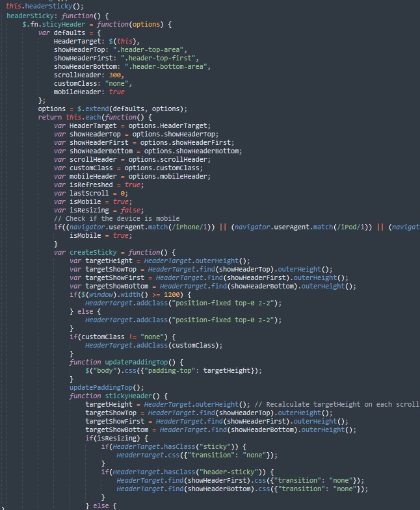420x510 pixels.
Task: Click the number 300 after scrollHeader
Action: pos(114,75)
